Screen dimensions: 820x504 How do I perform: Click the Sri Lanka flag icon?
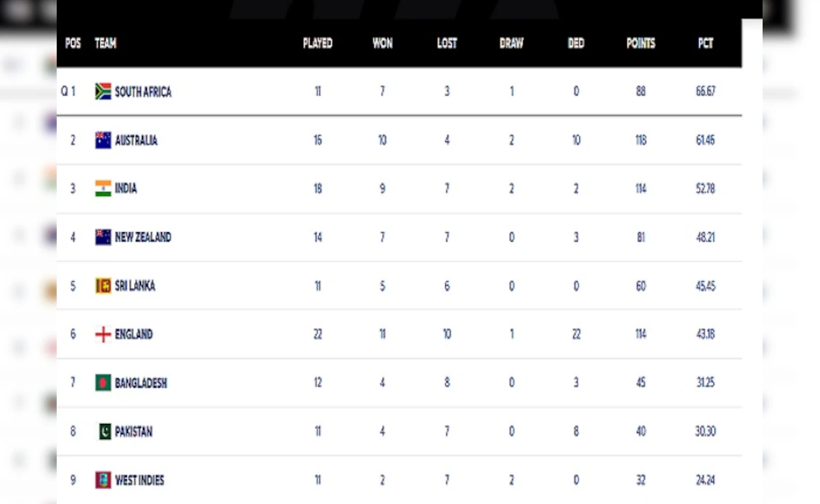point(103,285)
